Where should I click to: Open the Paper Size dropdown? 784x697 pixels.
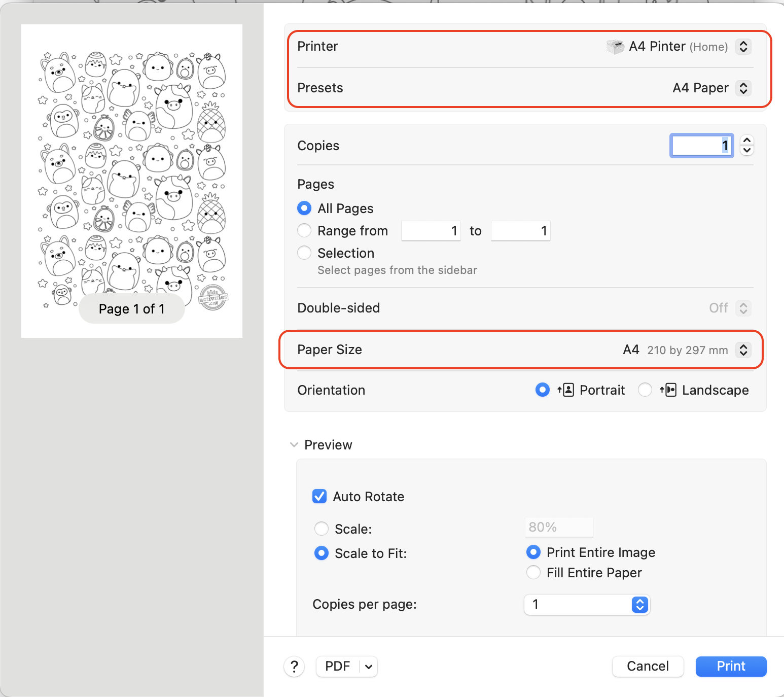click(743, 350)
